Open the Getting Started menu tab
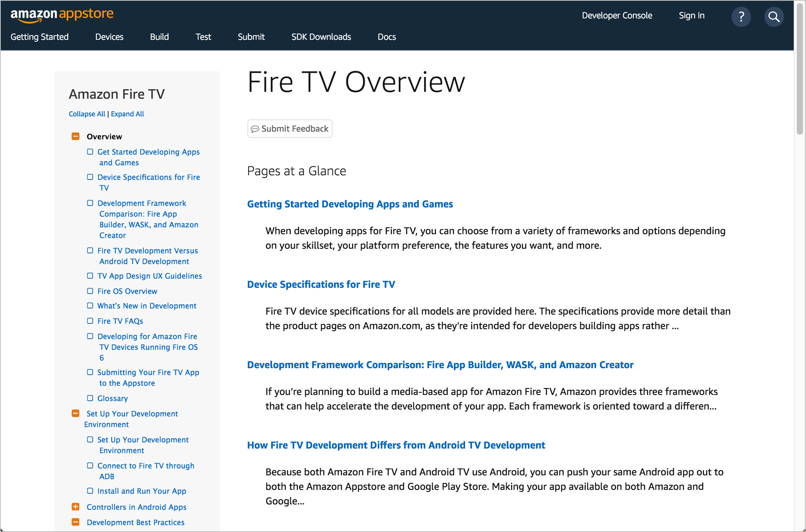 point(39,38)
